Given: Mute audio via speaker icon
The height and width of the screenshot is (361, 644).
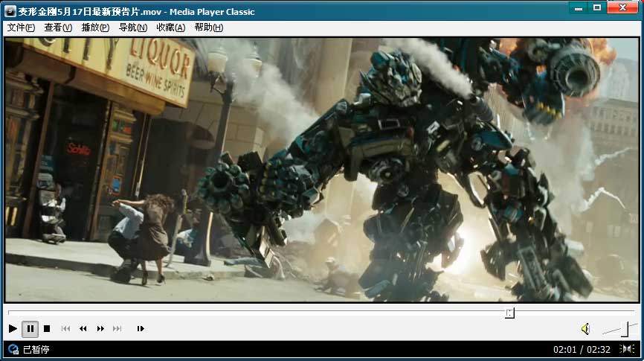Looking at the screenshot, I should point(586,328).
